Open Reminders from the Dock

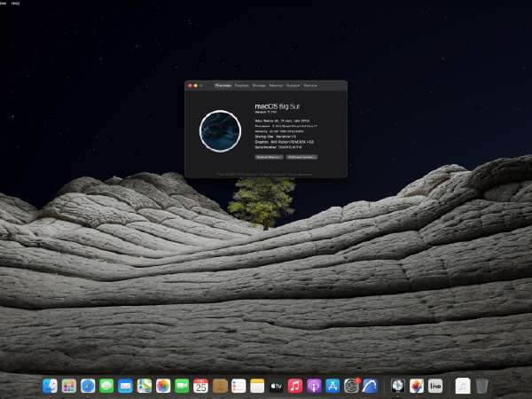click(x=239, y=386)
